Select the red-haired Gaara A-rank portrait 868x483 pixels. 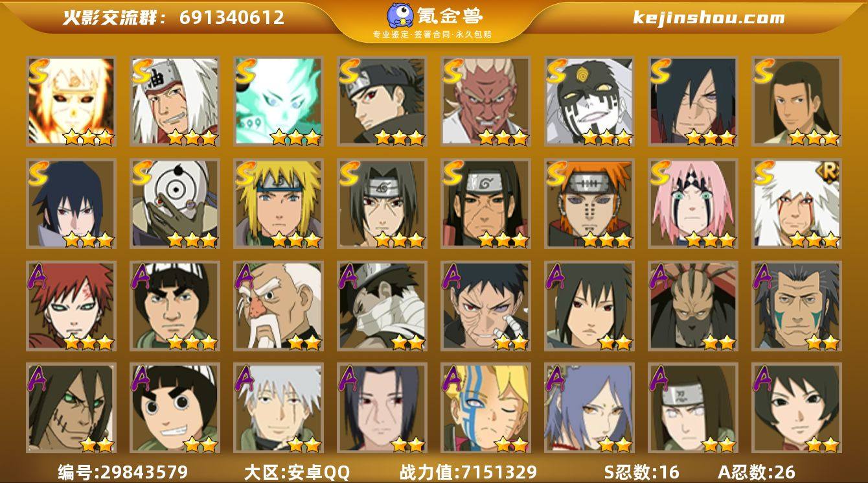71,305
